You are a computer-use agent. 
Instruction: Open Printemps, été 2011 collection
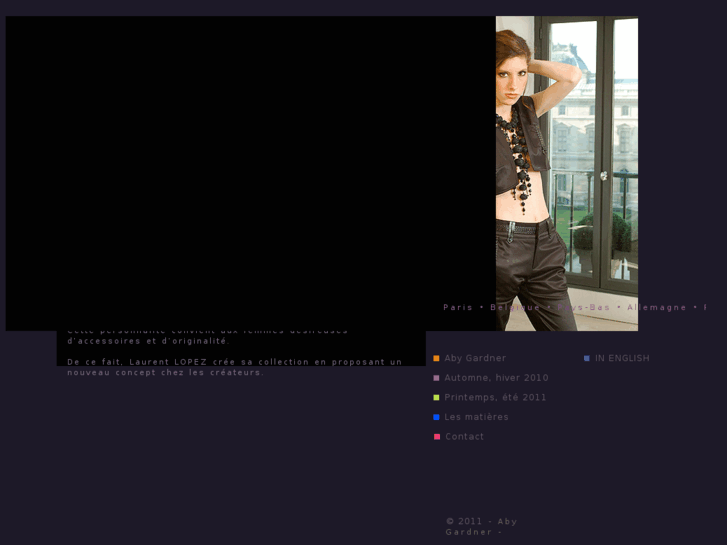pos(495,398)
